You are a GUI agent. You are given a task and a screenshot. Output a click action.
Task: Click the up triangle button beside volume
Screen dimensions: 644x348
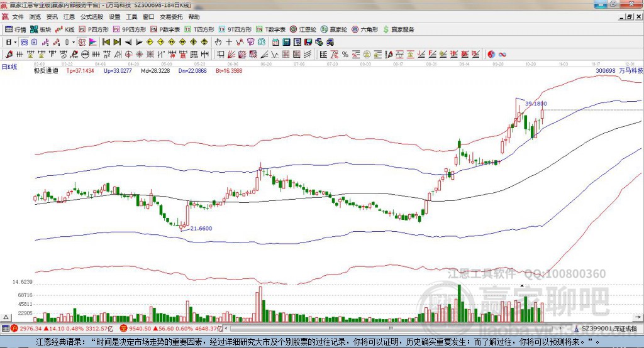click(x=6, y=317)
